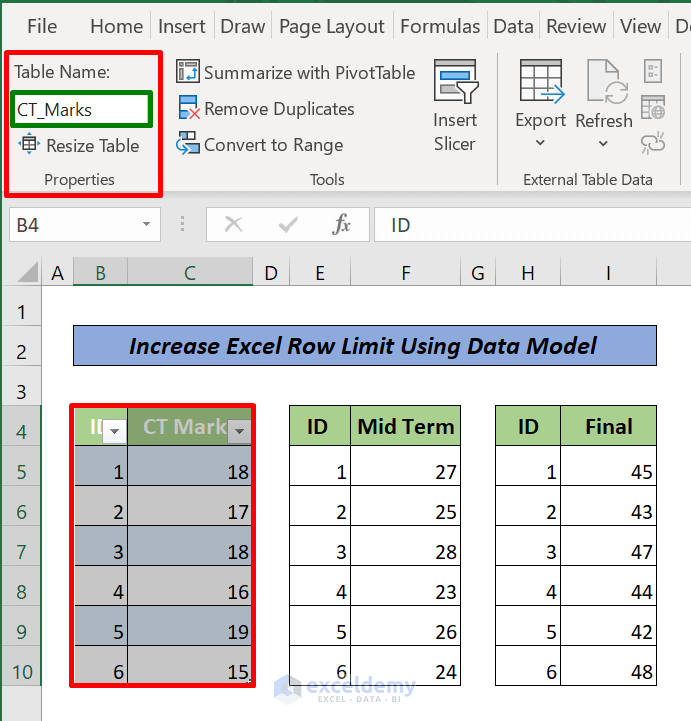Screen dimensions: 691x721
Task: Switch to the Home tab
Action: [x=116, y=26]
